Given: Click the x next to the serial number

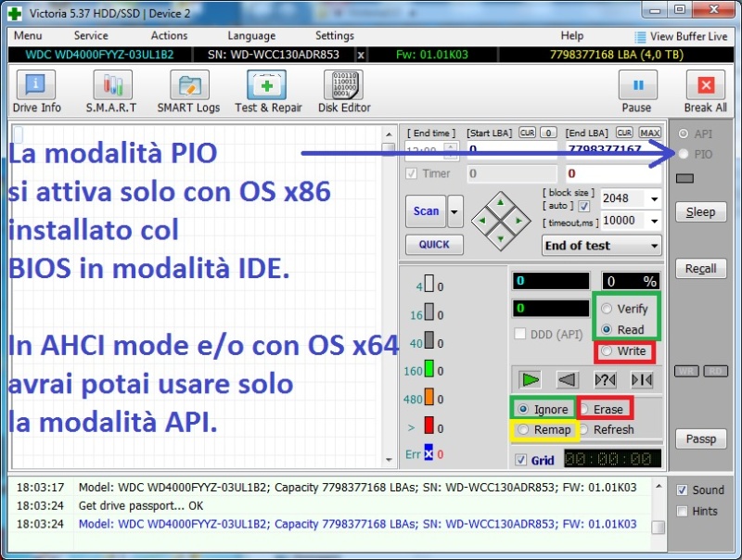Looking at the screenshot, I should (x=361, y=55).
